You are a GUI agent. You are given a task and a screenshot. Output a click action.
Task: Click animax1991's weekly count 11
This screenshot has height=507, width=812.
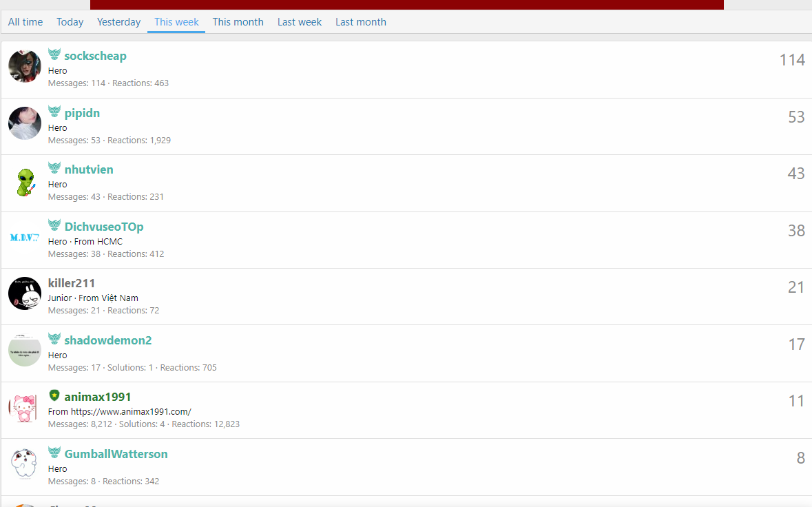click(x=796, y=401)
